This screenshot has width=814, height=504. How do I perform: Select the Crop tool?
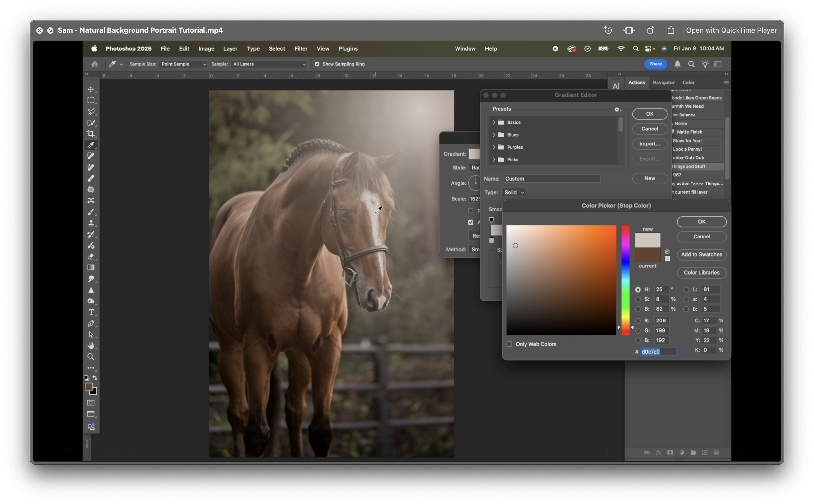tap(91, 133)
